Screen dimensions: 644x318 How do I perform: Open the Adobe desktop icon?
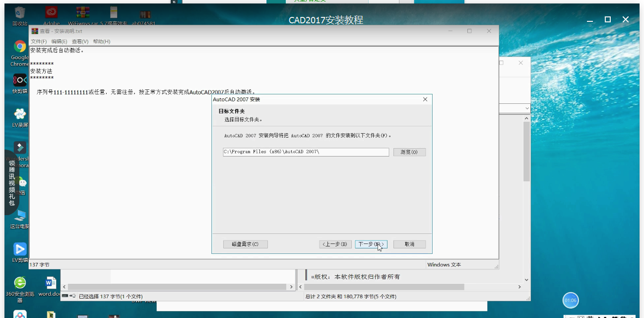(x=51, y=12)
